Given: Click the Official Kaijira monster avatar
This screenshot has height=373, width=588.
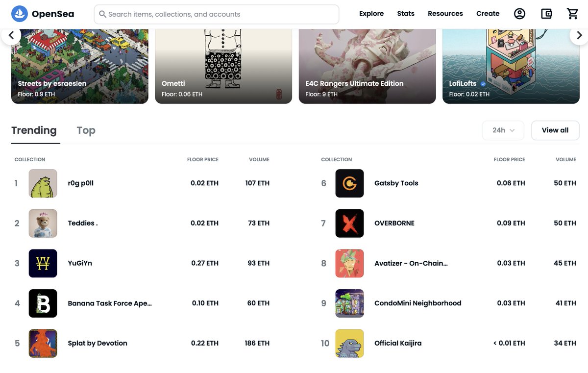Looking at the screenshot, I should [349, 343].
